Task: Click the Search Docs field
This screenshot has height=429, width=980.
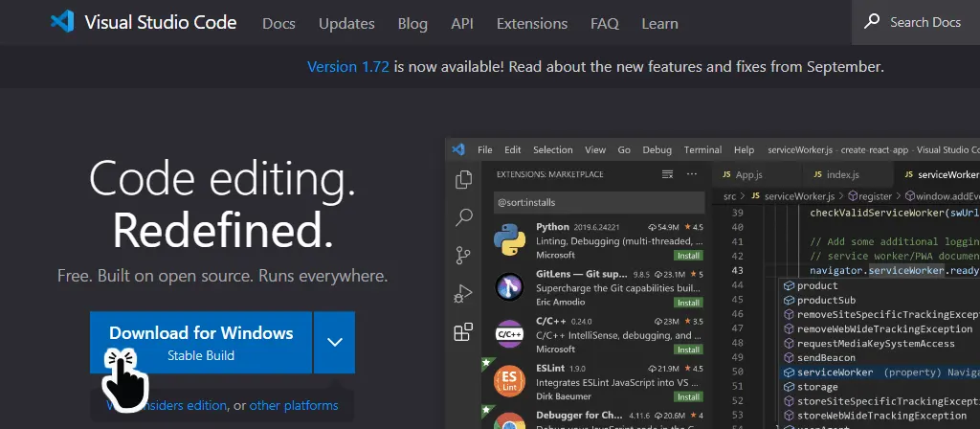Action: (916, 23)
